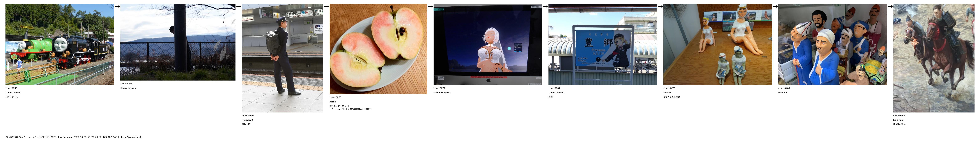
Task: Click the arrow after the sliced apple photo
Action: coord(430,6)
